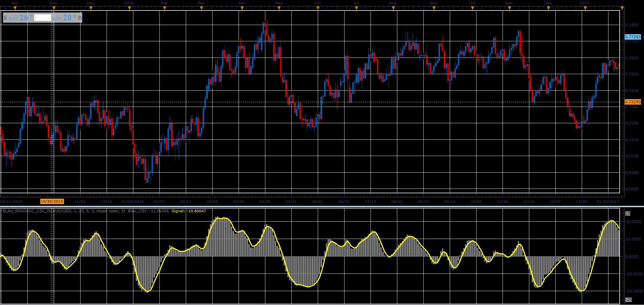Click the 20.0000 indicator axis label
This screenshot has width=644, height=305.
coord(633,222)
